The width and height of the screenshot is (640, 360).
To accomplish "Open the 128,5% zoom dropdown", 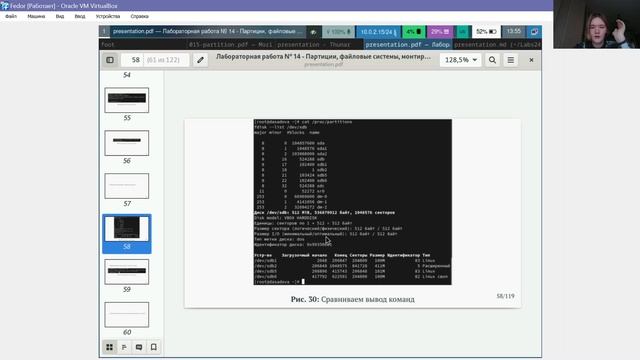I will pyautogui.click(x=461, y=60).
